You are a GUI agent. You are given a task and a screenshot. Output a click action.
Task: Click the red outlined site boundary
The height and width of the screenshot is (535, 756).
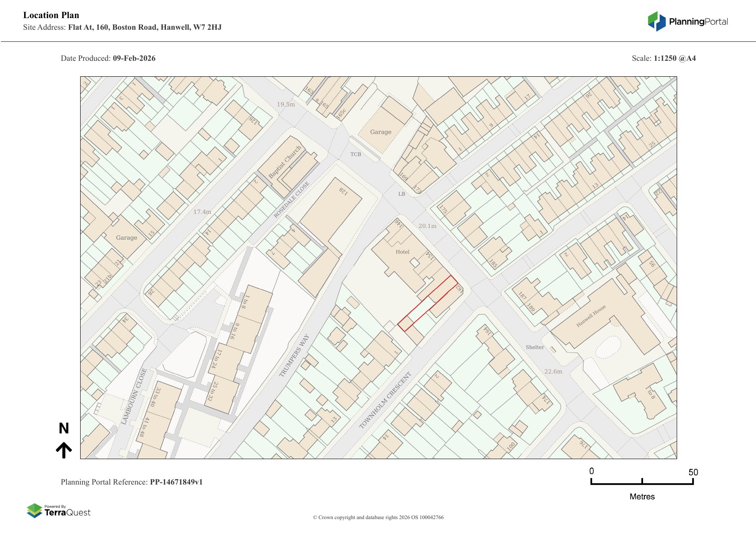click(x=428, y=303)
